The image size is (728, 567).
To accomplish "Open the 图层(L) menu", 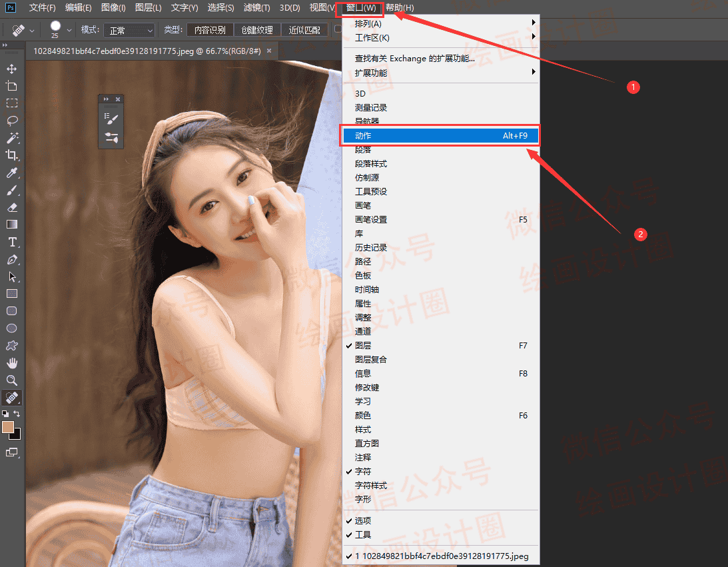I will [x=148, y=8].
